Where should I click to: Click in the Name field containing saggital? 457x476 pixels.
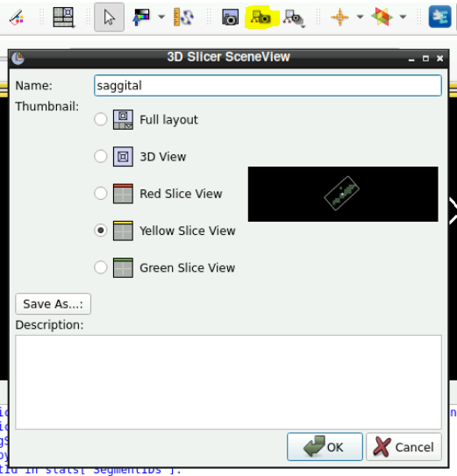(268, 86)
